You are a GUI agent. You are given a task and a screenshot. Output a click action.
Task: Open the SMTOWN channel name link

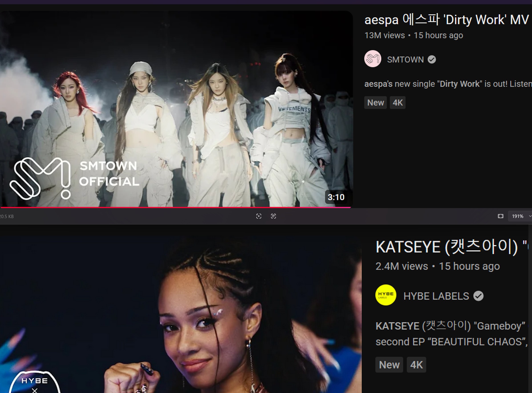(405, 59)
